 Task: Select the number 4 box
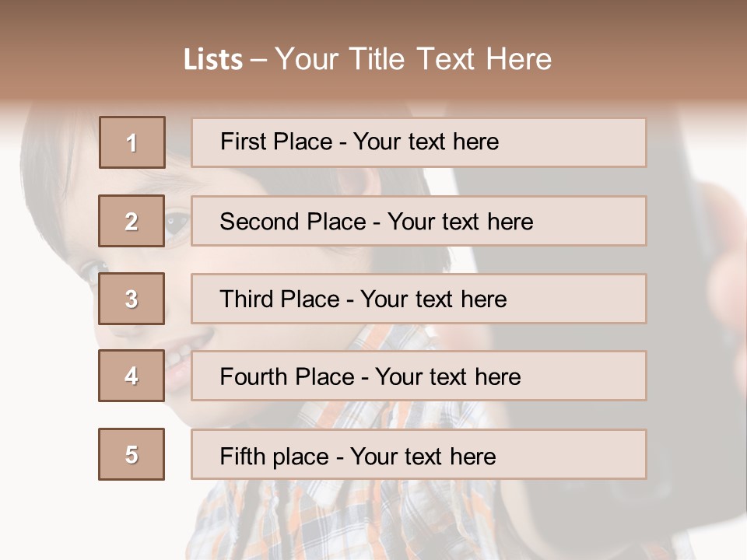click(x=132, y=376)
